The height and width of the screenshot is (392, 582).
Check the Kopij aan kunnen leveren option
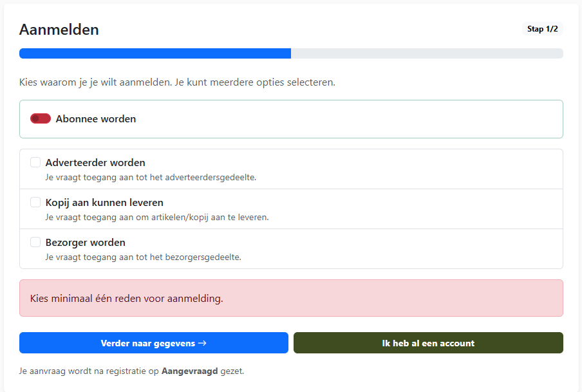point(35,202)
